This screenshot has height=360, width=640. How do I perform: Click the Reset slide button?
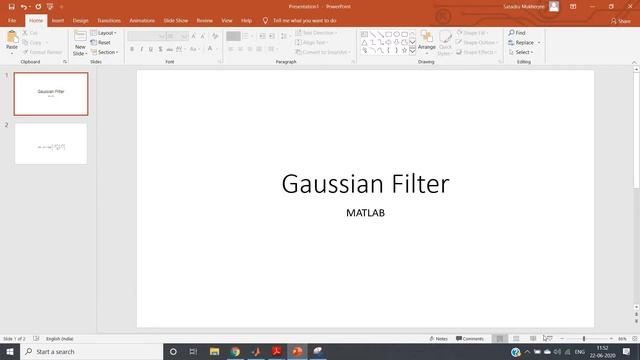tap(100, 42)
